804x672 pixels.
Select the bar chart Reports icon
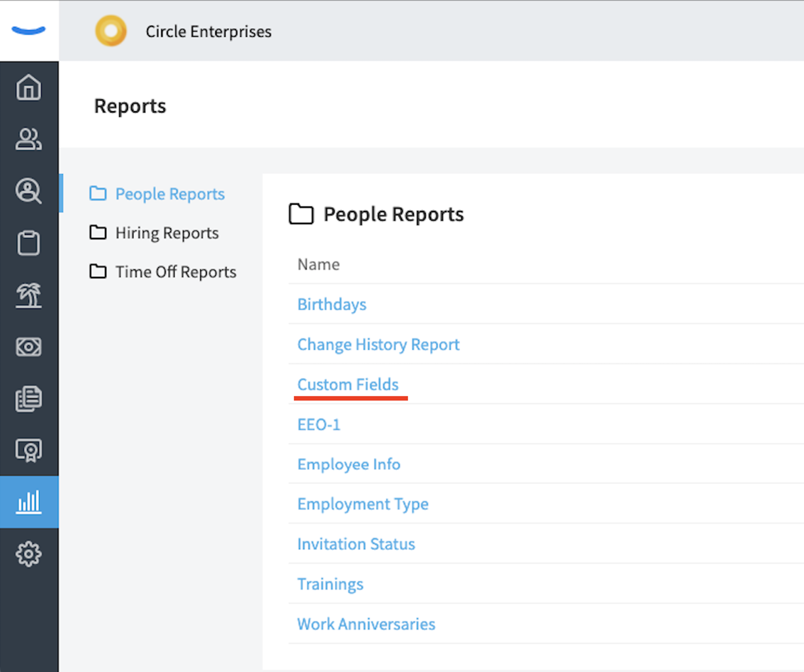29,502
